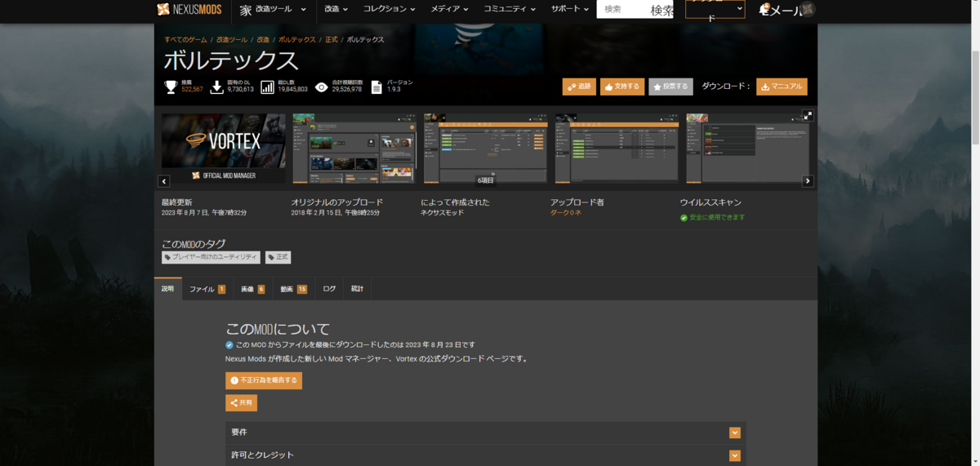
Task: Open the Vortex logo thumbnail
Action: [x=224, y=148]
